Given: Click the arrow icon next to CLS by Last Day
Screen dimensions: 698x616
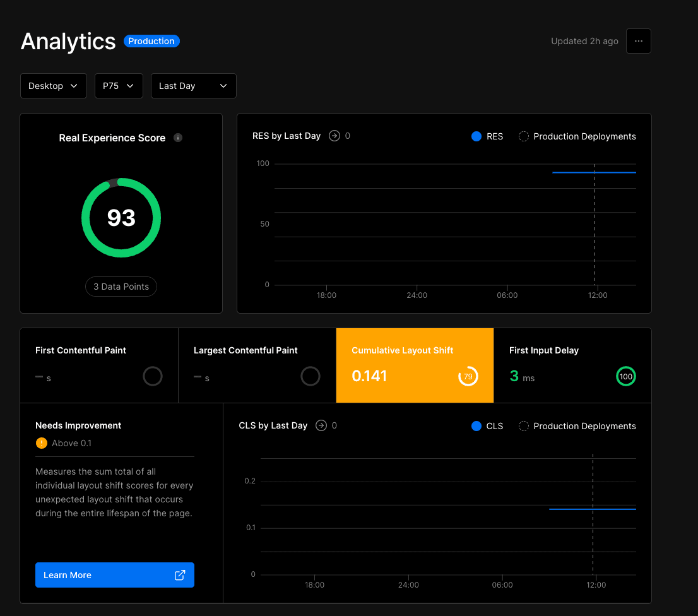Looking at the screenshot, I should click(x=321, y=425).
